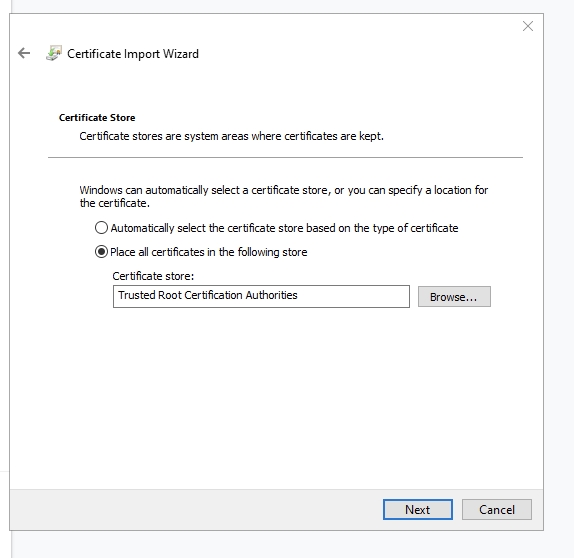Continue with the Next button

pyautogui.click(x=418, y=509)
